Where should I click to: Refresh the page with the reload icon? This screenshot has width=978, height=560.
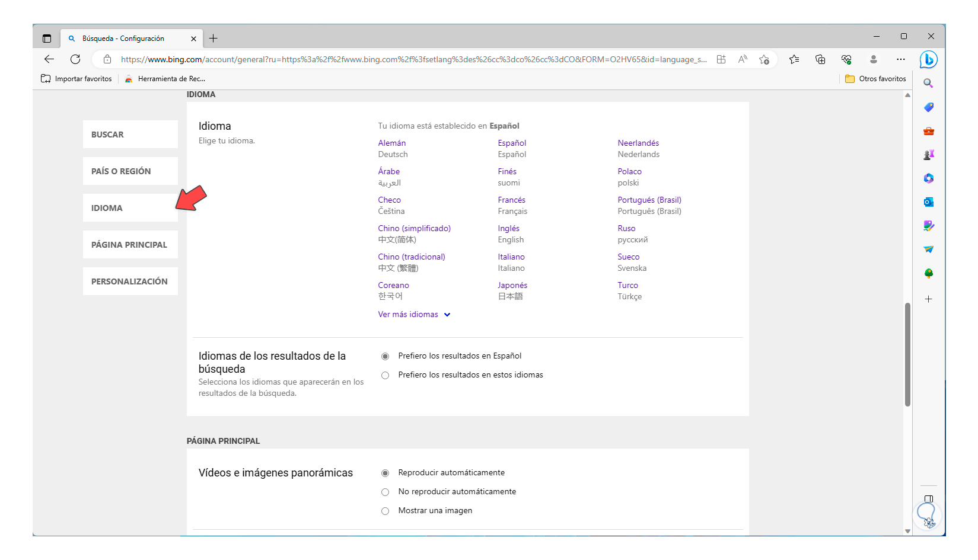(x=75, y=59)
